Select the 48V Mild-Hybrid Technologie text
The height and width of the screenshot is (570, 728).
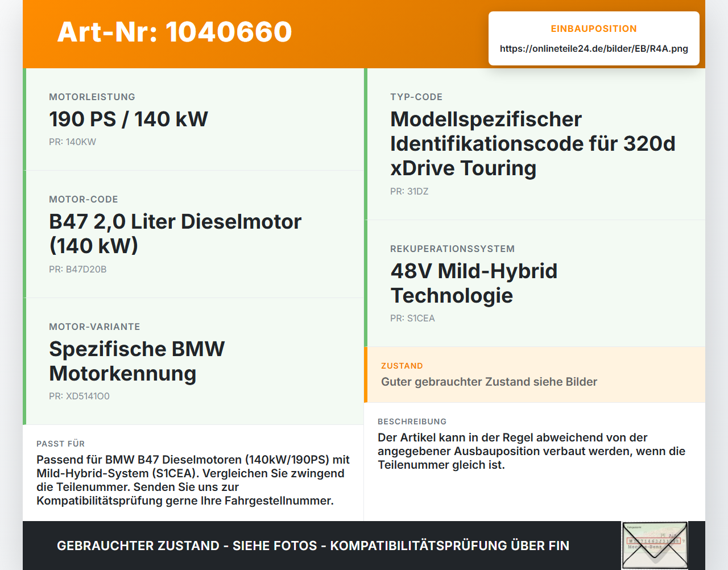(474, 283)
